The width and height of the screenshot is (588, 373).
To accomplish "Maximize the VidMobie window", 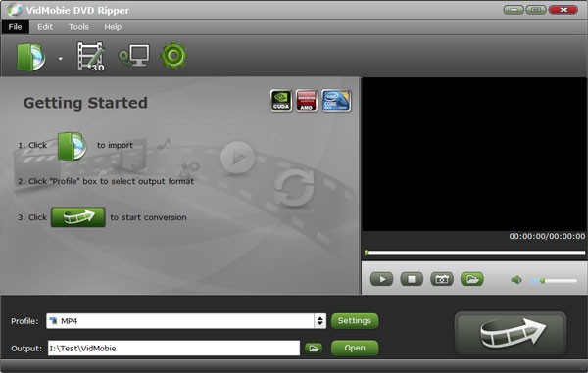I will [x=536, y=10].
